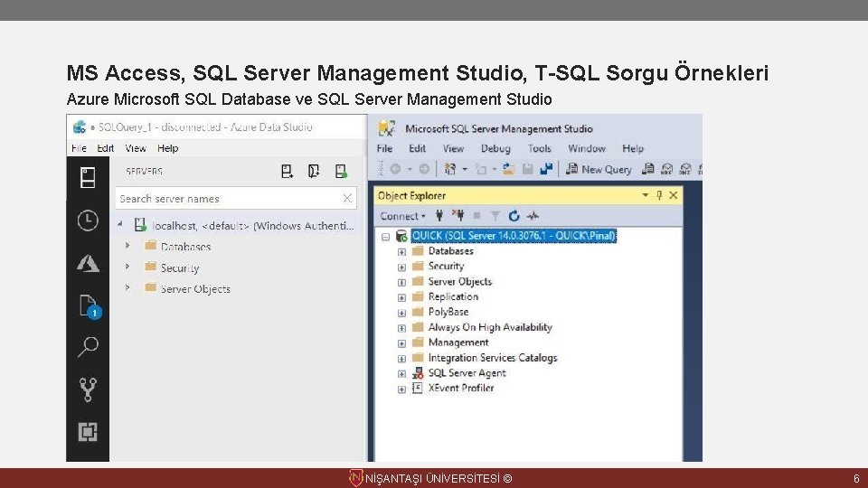Click Show Active Connections icon in Servers panel
The width and height of the screenshot is (868, 488).
coord(341,172)
